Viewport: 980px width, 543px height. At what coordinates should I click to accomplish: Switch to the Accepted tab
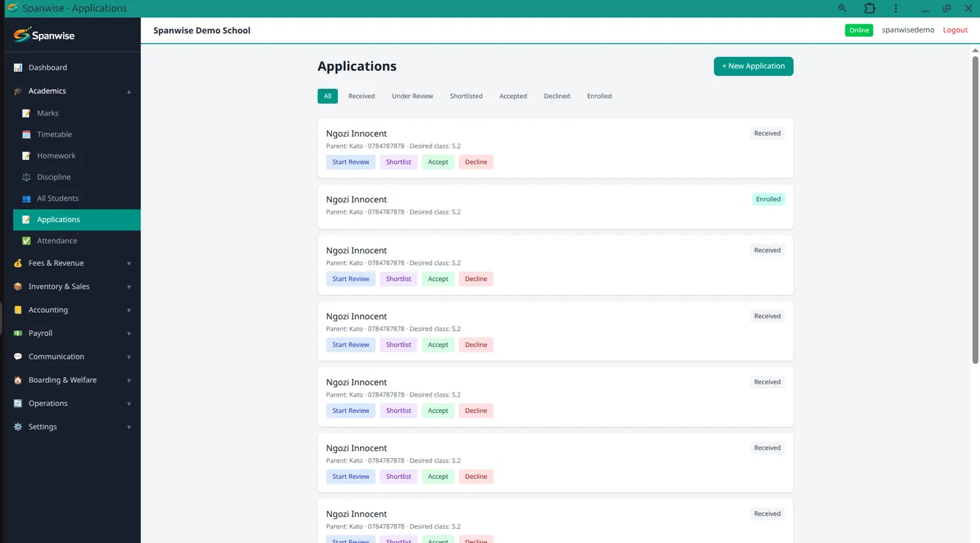pos(513,96)
